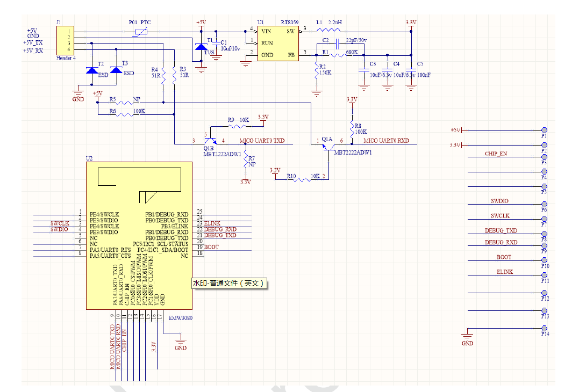579x392 pixels.
Task: Select the Q1B transistor symbol
Action: (210, 141)
